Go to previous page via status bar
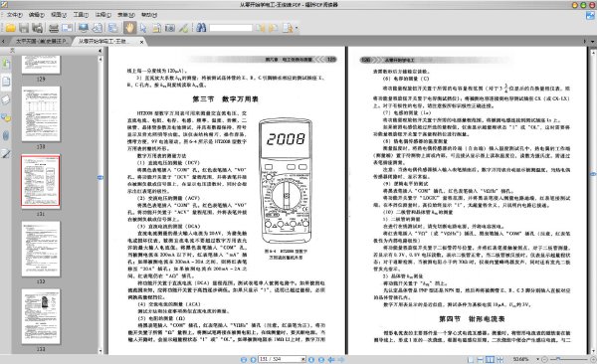 coord(253,359)
